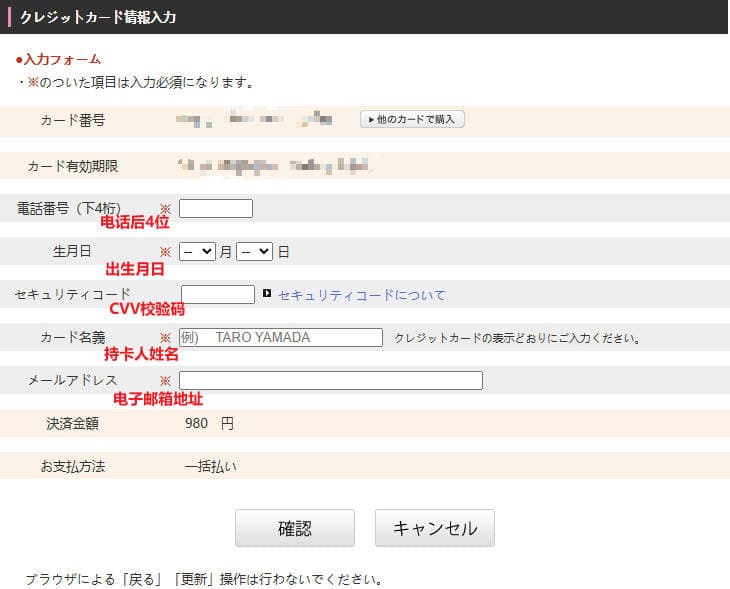Image resolution: width=730 pixels, height=589 pixels.
Task: Select the 一括払い payment method text
Action: 210,466
